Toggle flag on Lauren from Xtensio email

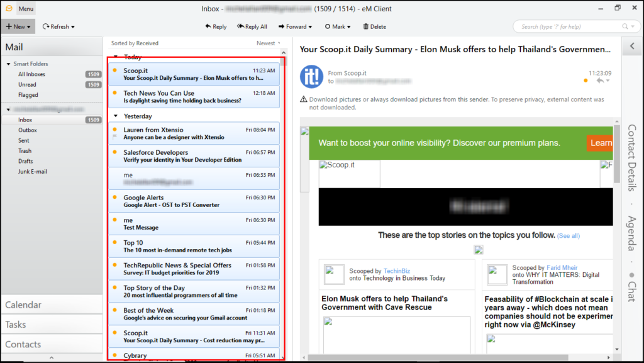click(114, 137)
